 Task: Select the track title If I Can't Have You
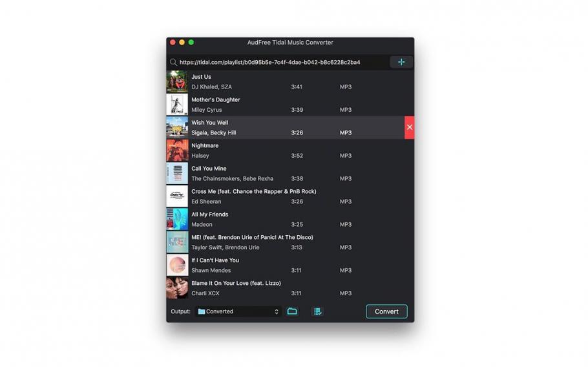(215, 260)
